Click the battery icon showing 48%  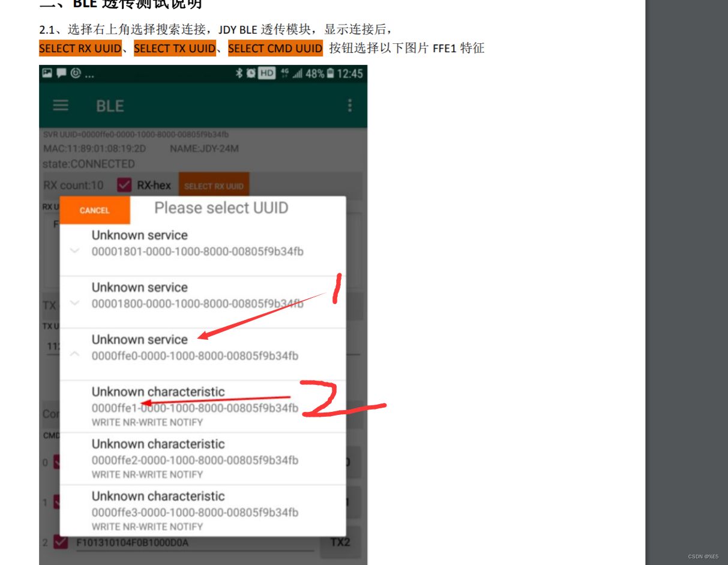(x=329, y=73)
